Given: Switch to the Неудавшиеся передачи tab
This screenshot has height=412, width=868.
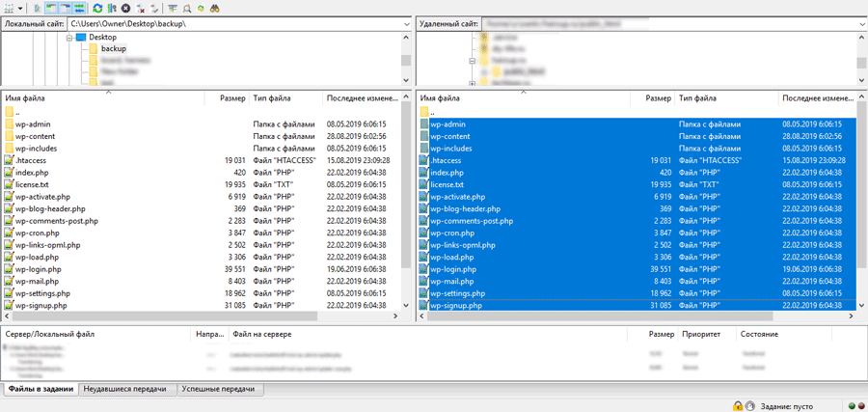Looking at the screenshot, I should pos(124,389).
